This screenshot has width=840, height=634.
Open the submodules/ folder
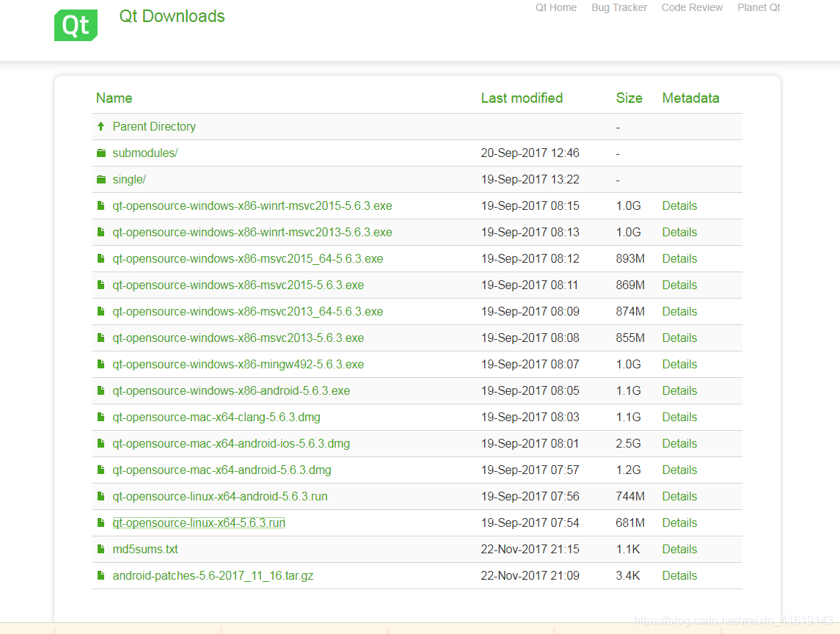[145, 153]
